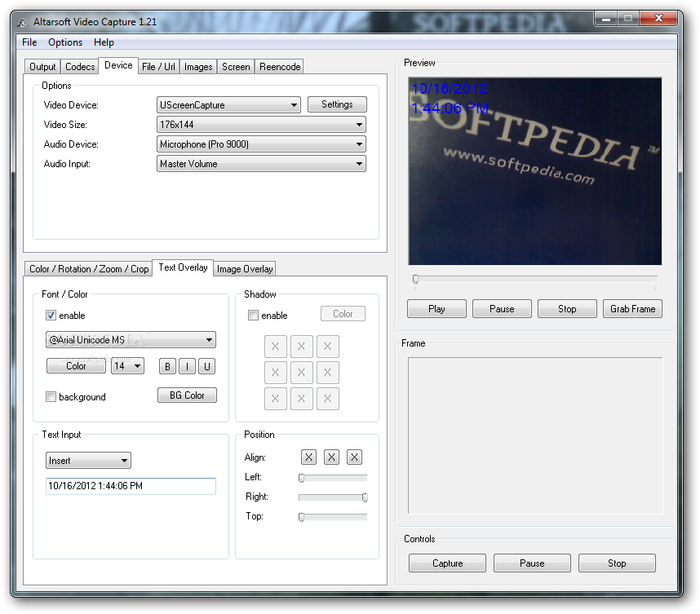The image size is (700, 614).
Task: Select the middle-right shadow direction box
Action: pos(328,373)
